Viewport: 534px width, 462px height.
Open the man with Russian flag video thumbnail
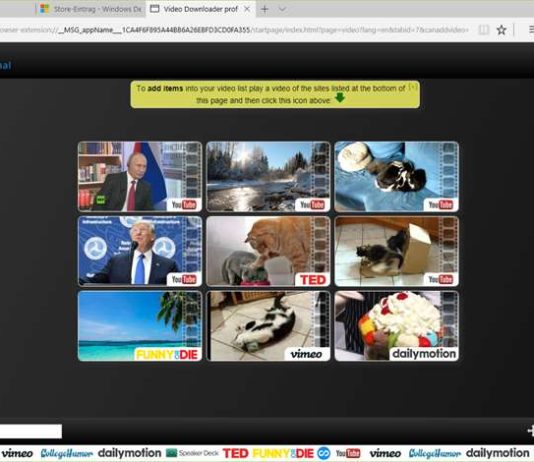click(x=140, y=177)
